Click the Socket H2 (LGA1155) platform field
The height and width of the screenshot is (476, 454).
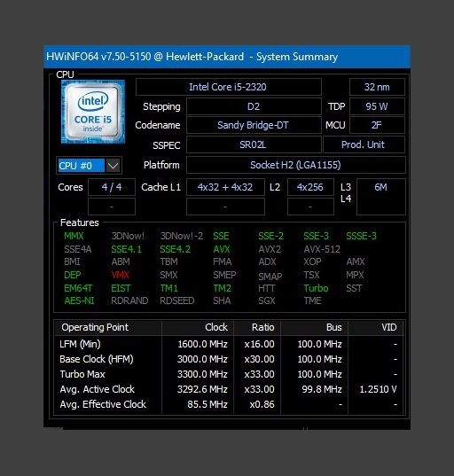click(296, 165)
